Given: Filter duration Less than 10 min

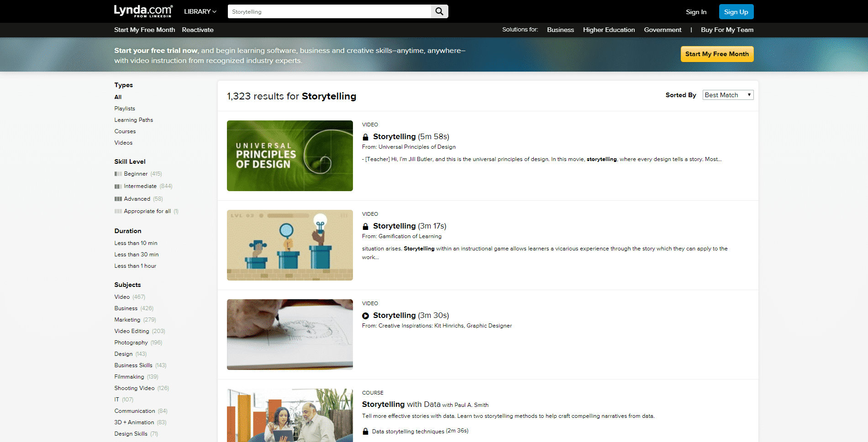Looking at the screenshot, I should click(x=136, y=243).
